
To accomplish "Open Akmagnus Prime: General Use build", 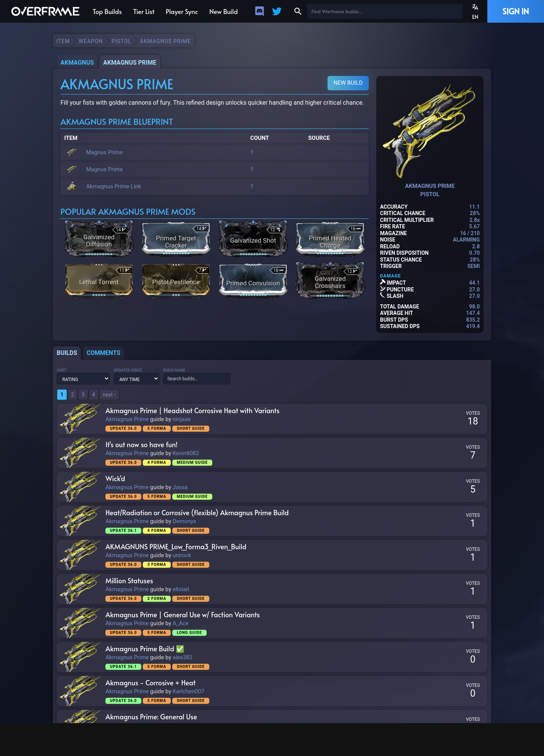I will click(x=151, y=717).
